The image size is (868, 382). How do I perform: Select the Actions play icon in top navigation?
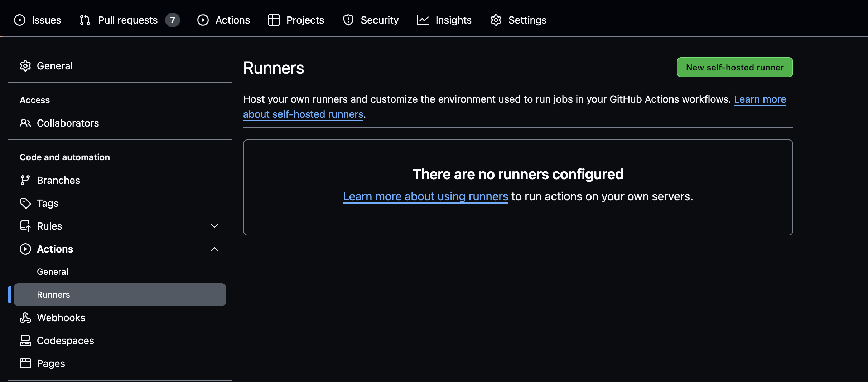click(x=203, y=20)
